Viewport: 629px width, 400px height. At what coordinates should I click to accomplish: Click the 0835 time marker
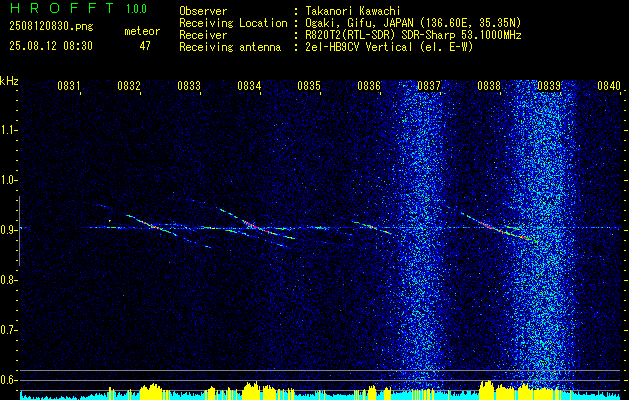pyautogui.click(x=309, y=85)
